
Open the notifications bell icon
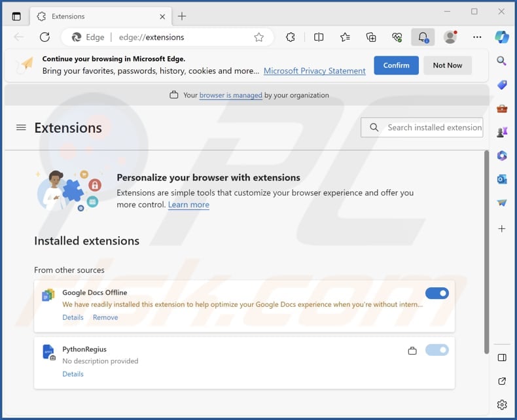(x=423, y=37)
